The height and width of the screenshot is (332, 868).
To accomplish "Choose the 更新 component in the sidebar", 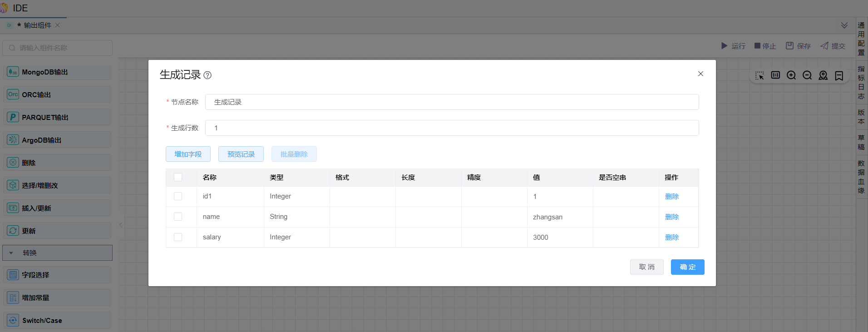I will 57,231.
